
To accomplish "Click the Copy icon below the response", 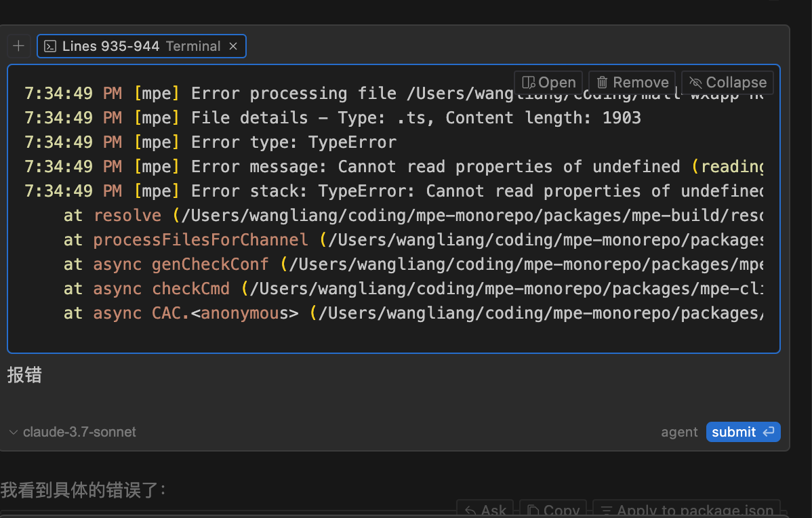I will click(533, 510).
